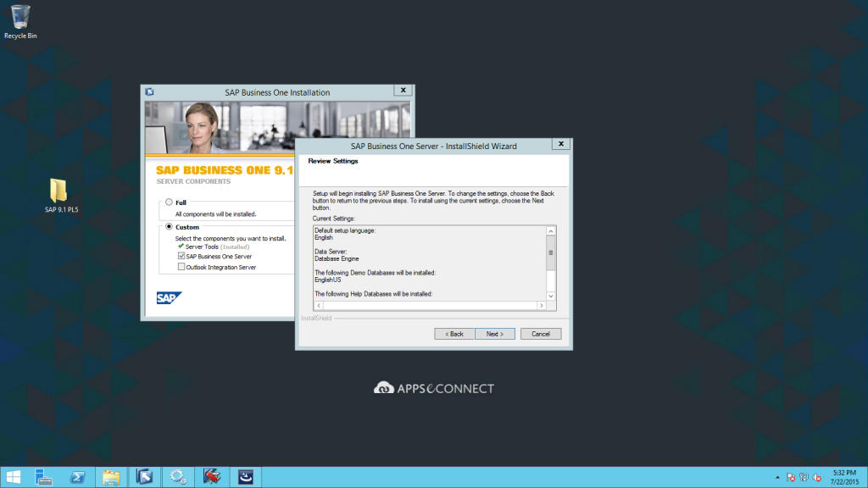
Task: Switch to the SAP installer taskbar icon
Action: click(144, 477)
